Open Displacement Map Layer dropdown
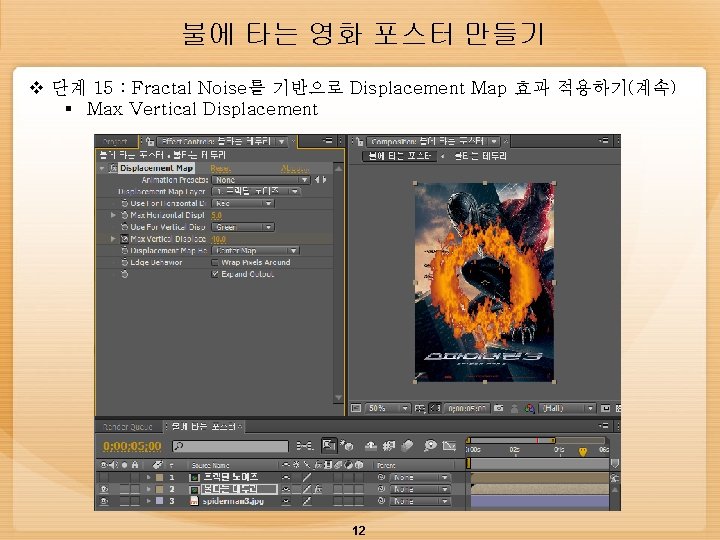Viewport: 720px width, 540px height. [256, 191]
